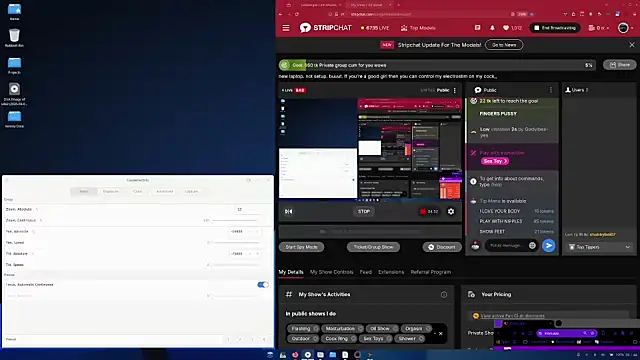Open the Capture tab in Cameractrls
The width and height of the screenshot is (640, 360).
[191, 191]
